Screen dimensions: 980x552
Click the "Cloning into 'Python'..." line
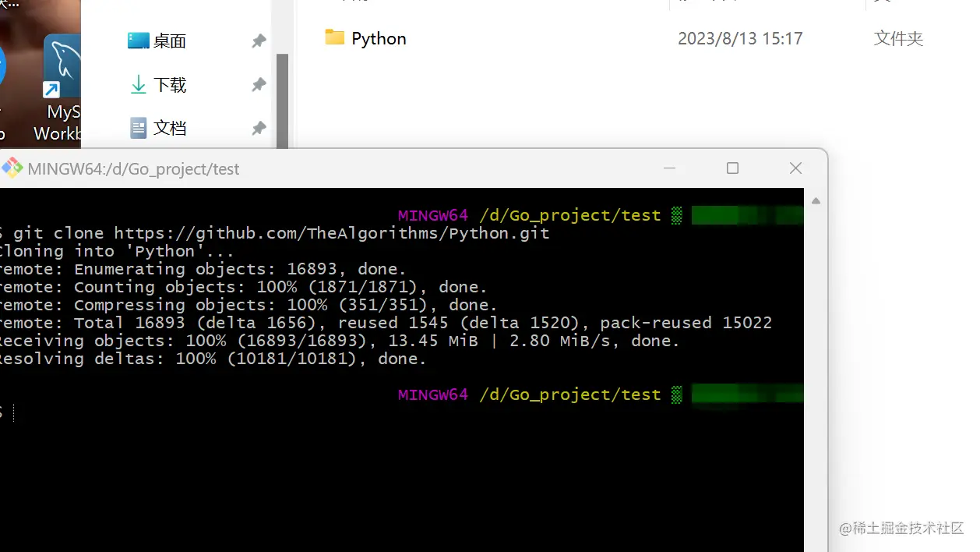click(117, 251)
